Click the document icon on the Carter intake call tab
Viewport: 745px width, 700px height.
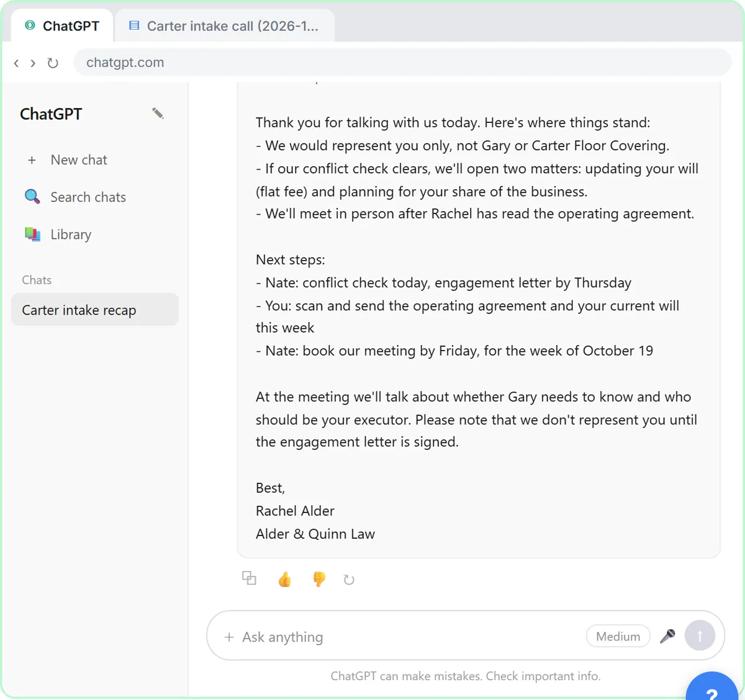click(x=134, y=25)
